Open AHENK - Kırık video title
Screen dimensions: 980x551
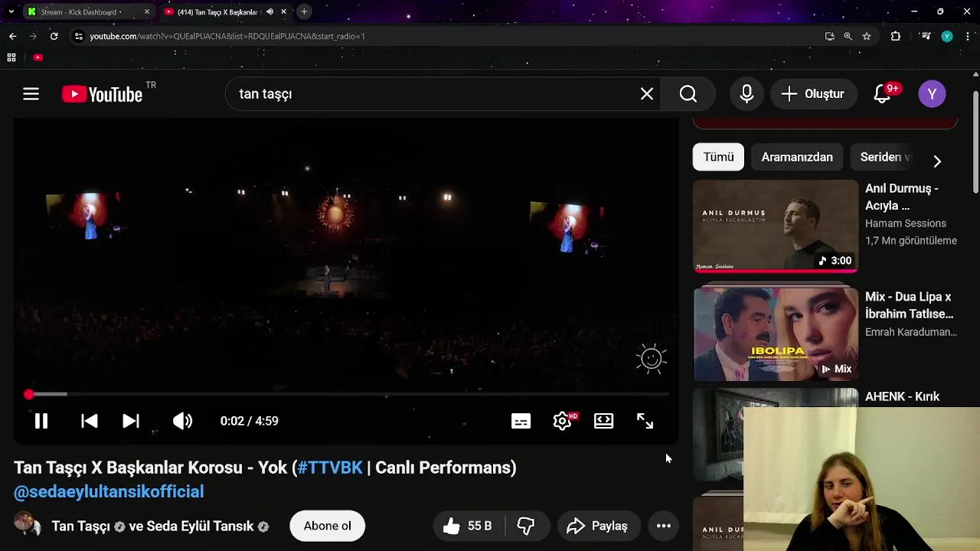(x=902, y=396)
